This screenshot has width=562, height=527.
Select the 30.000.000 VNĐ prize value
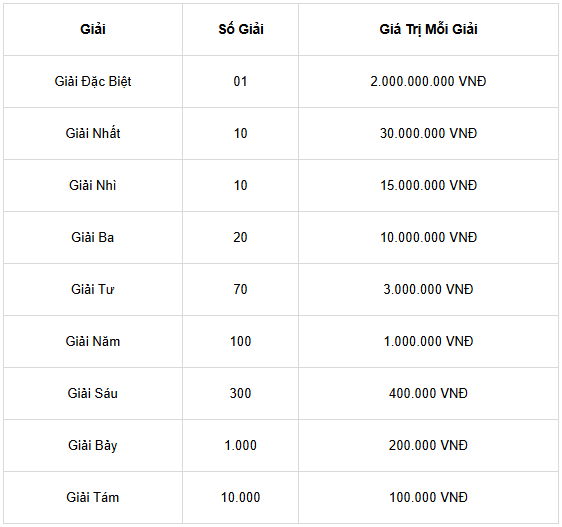[x=428, y=133]
